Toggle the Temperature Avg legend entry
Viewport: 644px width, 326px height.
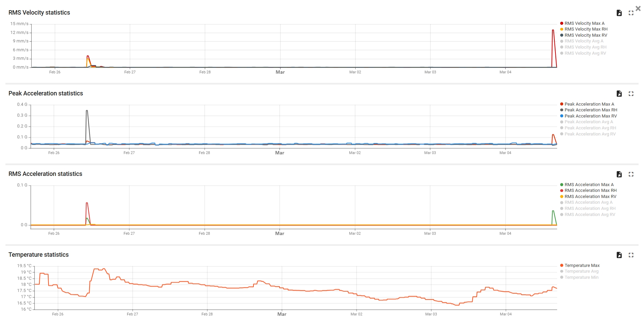(581, 271)
